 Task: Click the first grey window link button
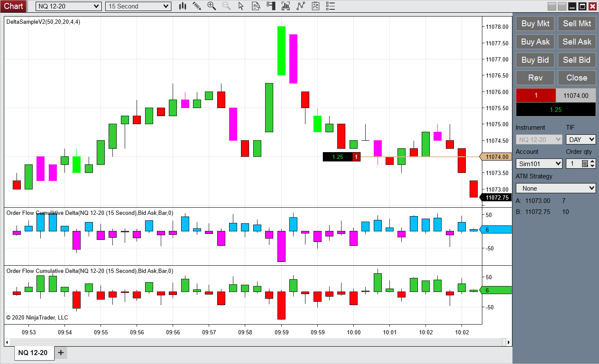click(x=552, y=6)
